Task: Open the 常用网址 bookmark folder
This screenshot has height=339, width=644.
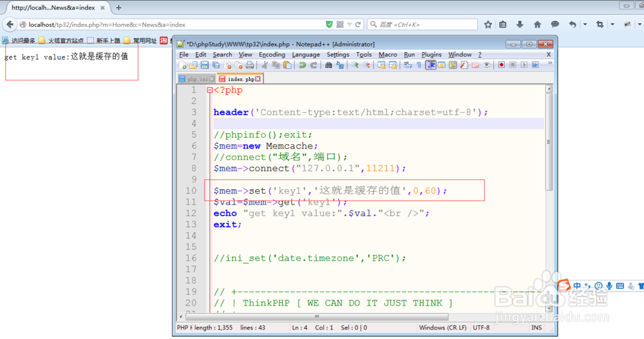Action: click(140, 41)
